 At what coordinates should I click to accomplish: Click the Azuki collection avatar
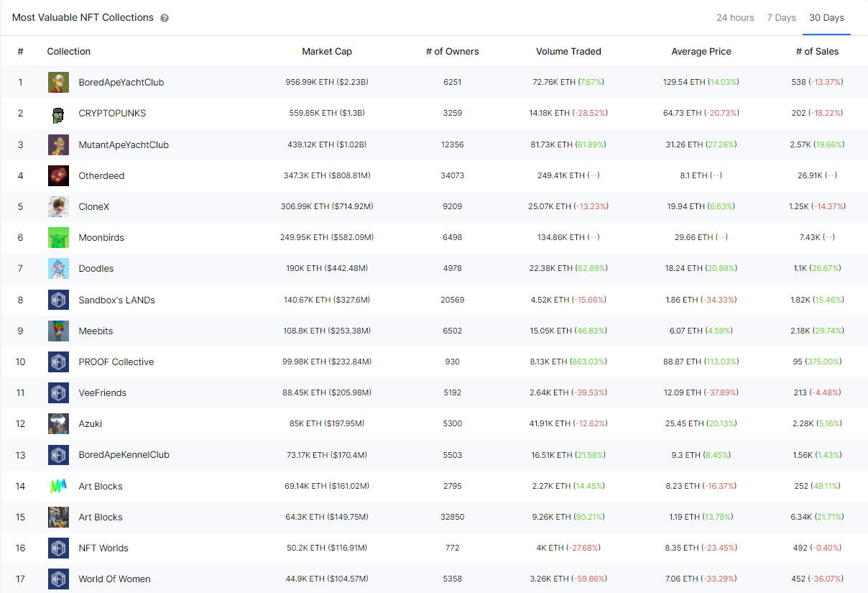pyautogui.click(x=58, y=423)
